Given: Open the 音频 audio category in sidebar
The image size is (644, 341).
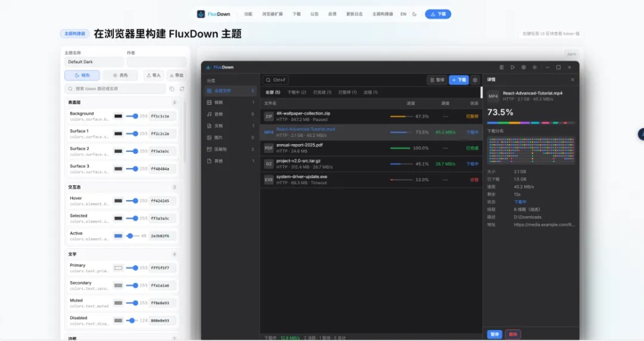Looking at the screenshot, I should point(219,114).
